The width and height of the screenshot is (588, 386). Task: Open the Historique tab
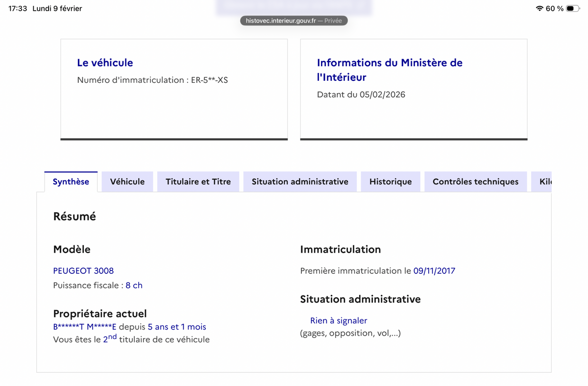[391, 182]
